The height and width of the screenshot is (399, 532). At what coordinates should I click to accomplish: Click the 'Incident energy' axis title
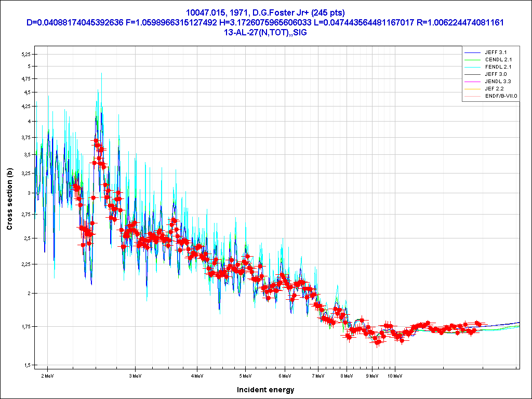tap(265, 390)
